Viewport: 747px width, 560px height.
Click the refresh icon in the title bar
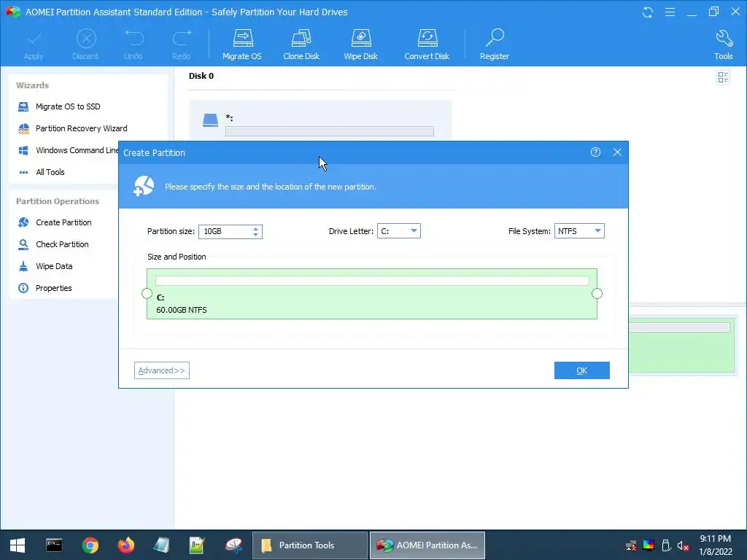[x=648, y=12]
